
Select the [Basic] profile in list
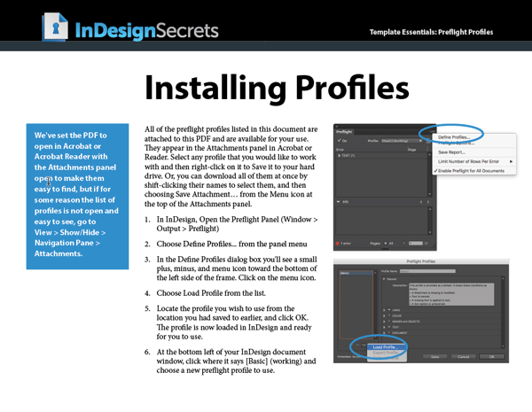pos(356,273)
